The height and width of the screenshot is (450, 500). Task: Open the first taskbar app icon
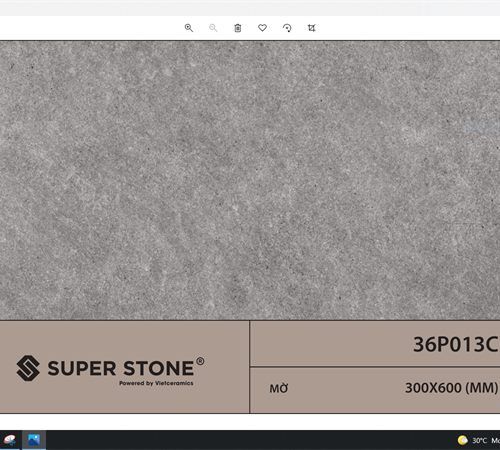tap(10, 440)
